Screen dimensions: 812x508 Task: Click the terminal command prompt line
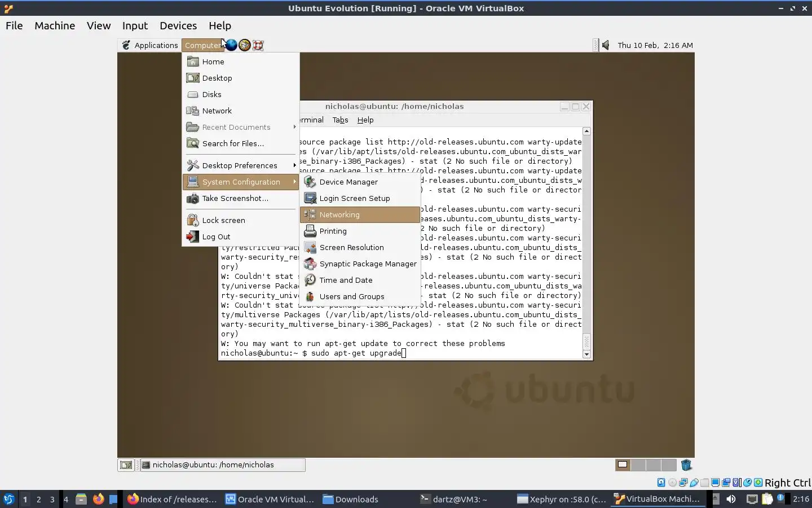tap(314, 353)
